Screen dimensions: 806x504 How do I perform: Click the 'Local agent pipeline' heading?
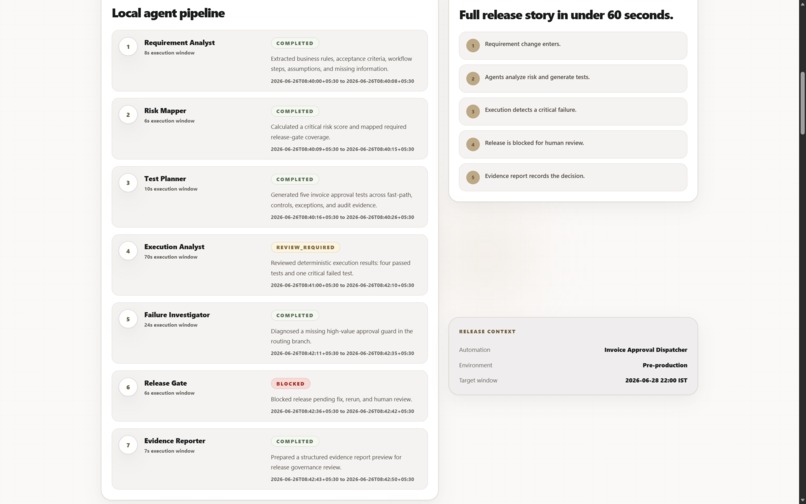(168, 13)
